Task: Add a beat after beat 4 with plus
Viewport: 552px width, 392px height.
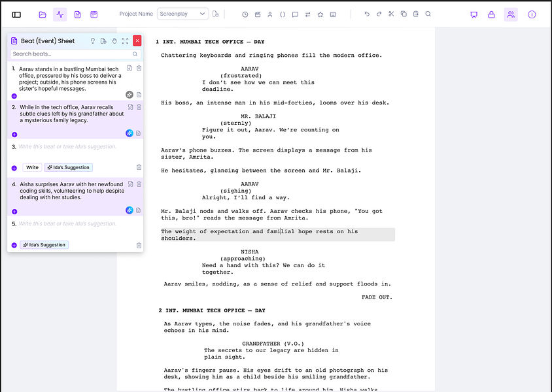Action: [14, 212]
